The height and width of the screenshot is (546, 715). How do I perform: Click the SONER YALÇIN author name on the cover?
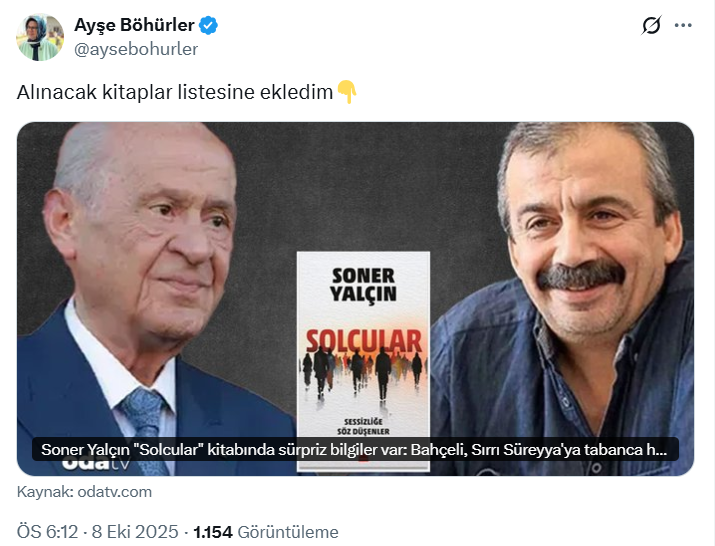tap(363, 285)
